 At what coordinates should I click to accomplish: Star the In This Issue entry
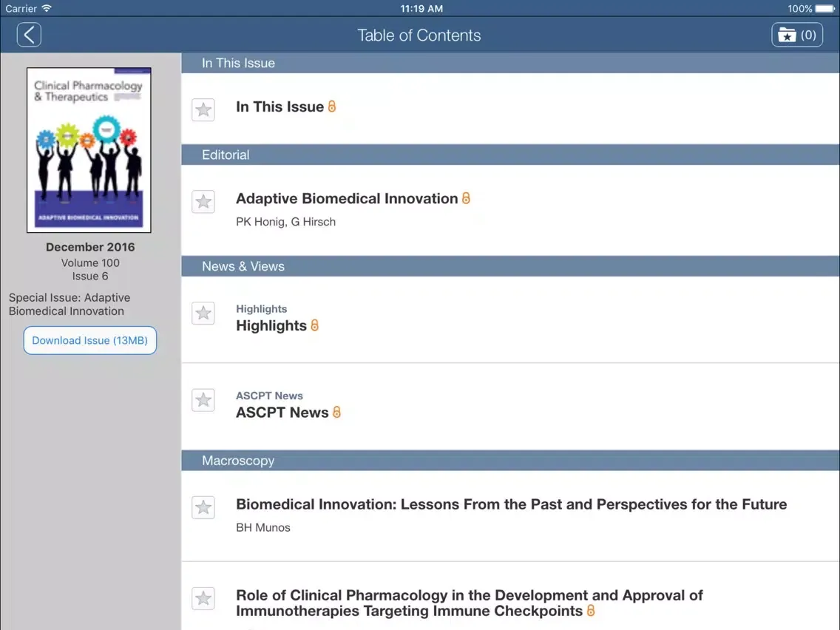tap(203, 109)
